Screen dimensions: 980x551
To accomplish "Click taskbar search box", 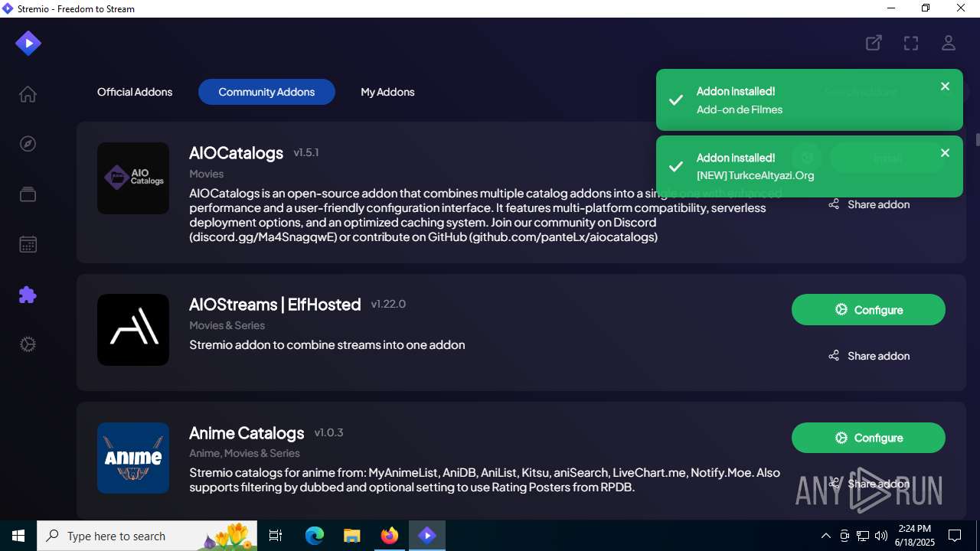I will click(148, 536).
